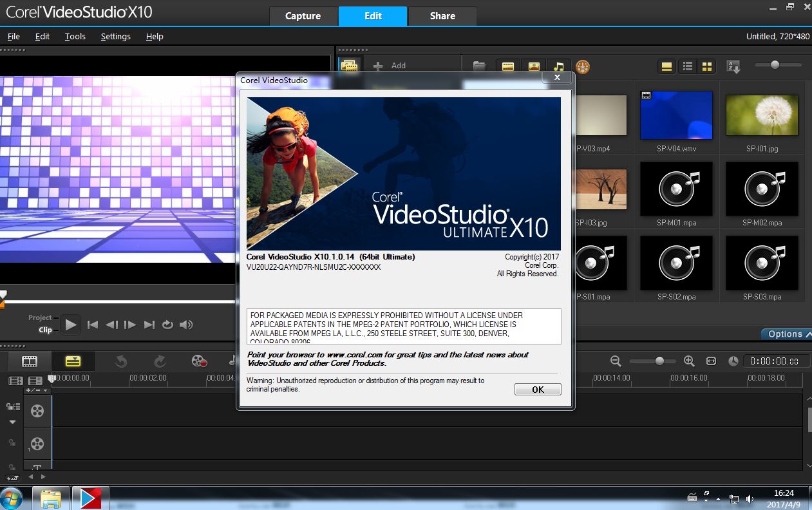812x510 pixels.
Task: Jump to the end of the clip
Action: point(149,325)
